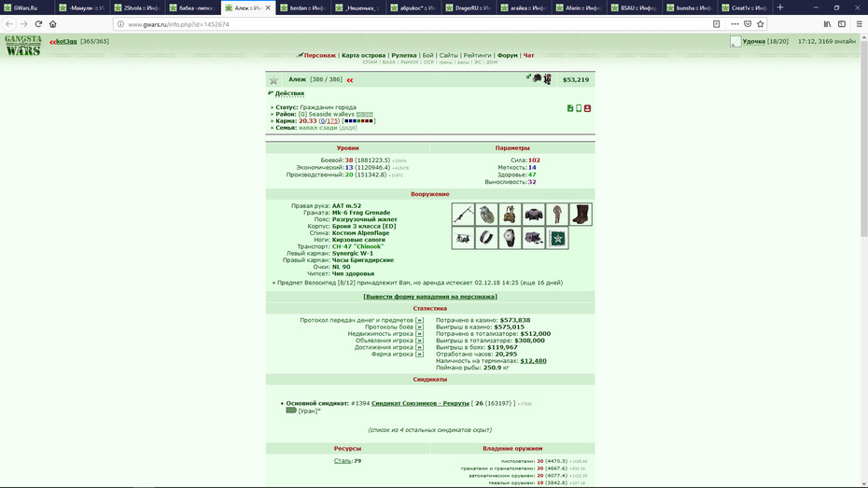Click the green syndicate badge before [Уран]
This screenshot has width=868, height=488.
pos(291,411)
